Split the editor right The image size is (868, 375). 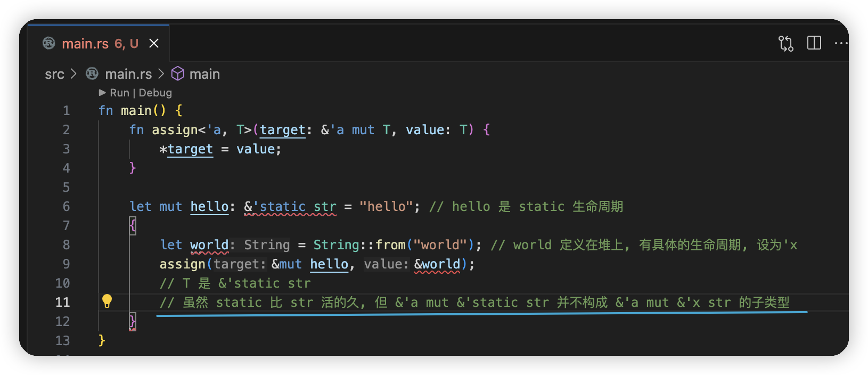[814, 43]
